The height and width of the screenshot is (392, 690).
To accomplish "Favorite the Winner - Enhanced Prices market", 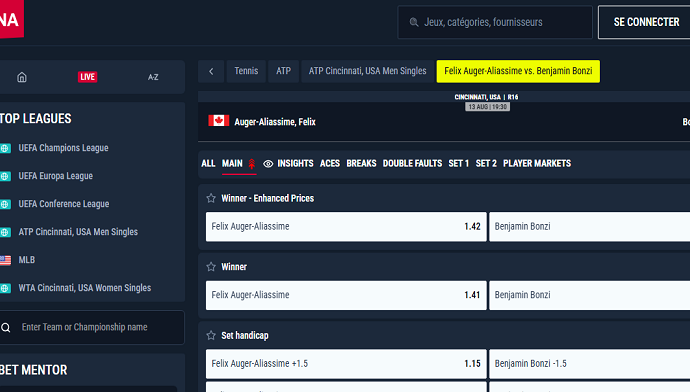I will click(x=211, y=198).
